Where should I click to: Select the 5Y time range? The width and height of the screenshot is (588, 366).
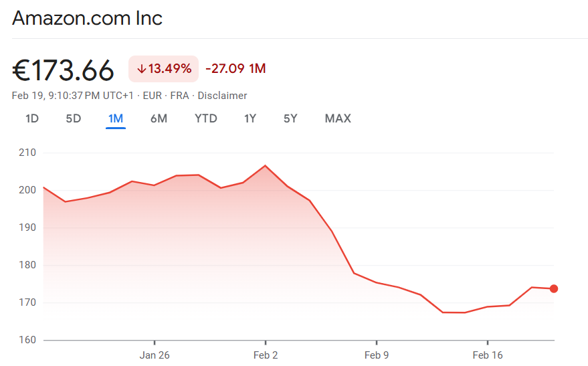(290, 118)
